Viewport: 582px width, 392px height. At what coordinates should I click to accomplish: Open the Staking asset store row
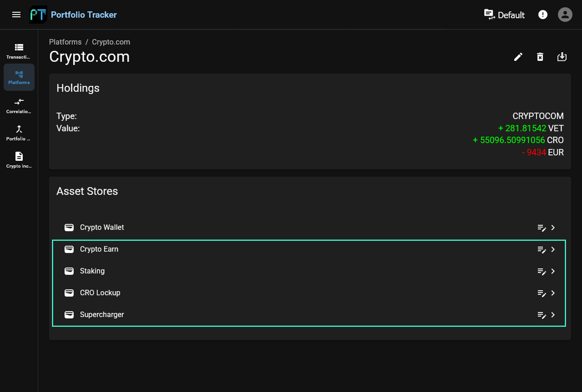(310, 271)
